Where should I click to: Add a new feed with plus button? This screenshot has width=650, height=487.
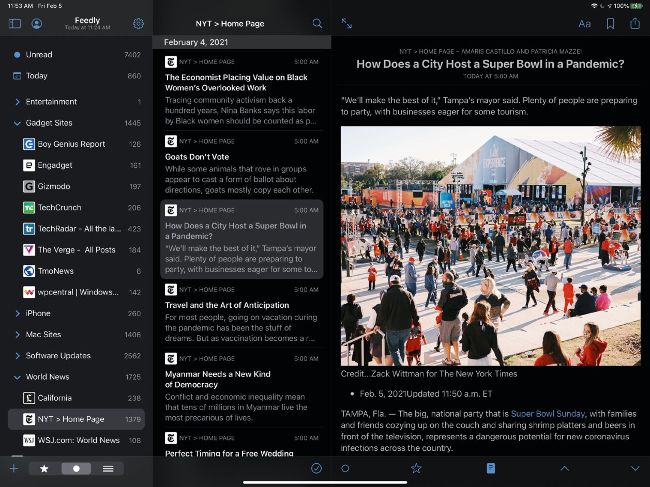pyautogui.click(x=14, y=468)
